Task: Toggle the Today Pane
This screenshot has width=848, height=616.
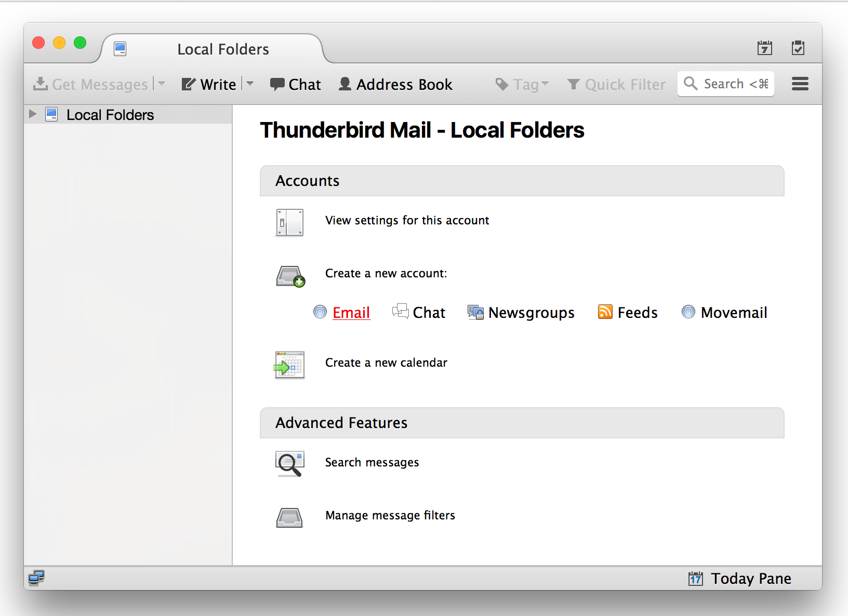Action: point(740,578)
